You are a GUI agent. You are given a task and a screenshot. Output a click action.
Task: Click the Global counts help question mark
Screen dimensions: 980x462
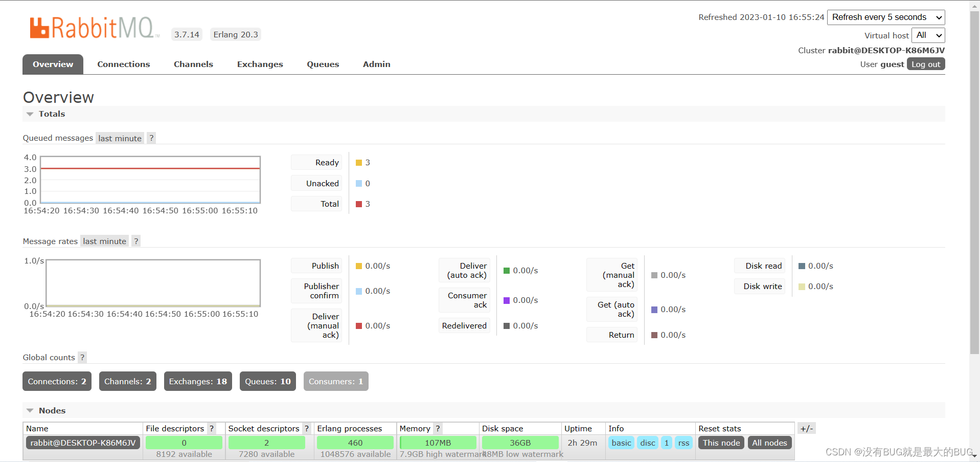82,358
